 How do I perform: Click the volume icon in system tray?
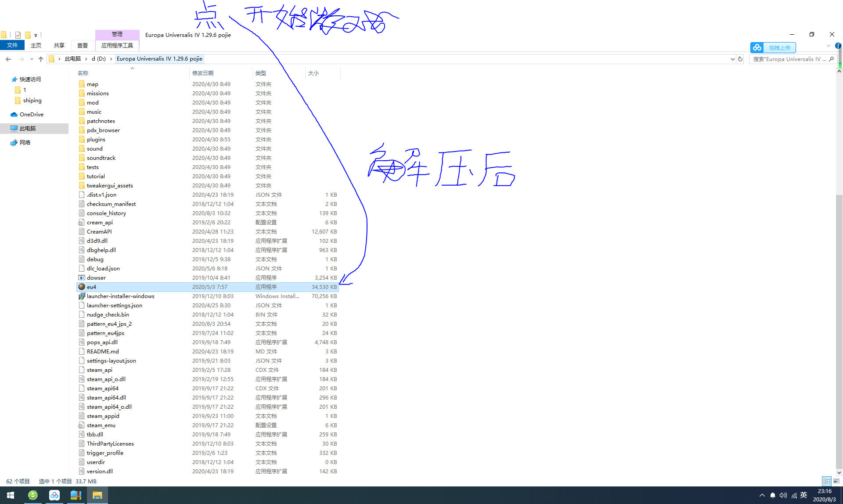click(783, 495)
